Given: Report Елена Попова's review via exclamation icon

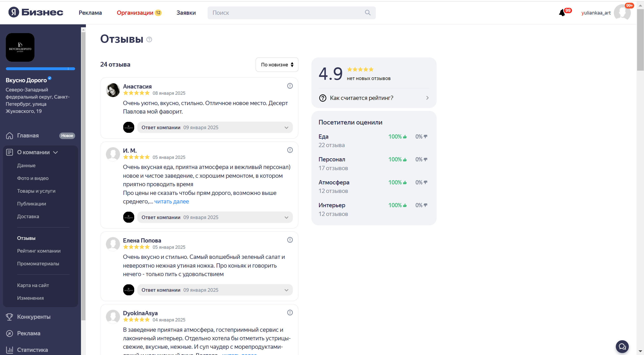Looking at the screenshot, I should [x=290, y=240].
